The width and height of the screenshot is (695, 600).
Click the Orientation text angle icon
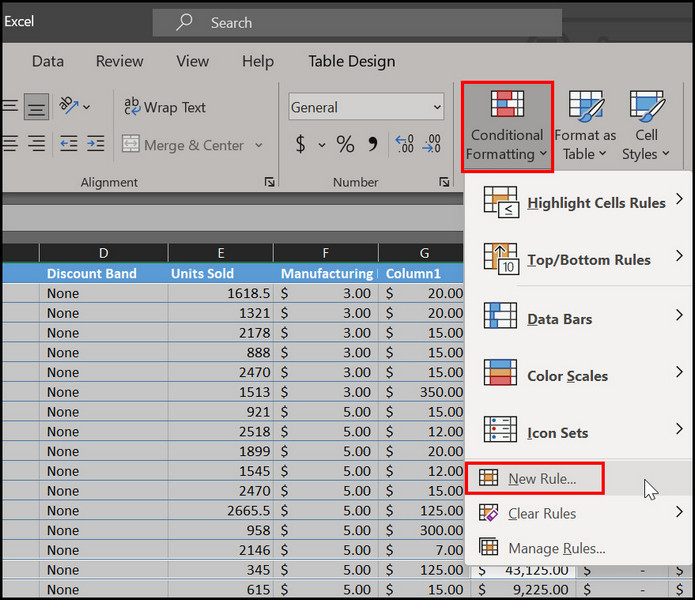69,105
